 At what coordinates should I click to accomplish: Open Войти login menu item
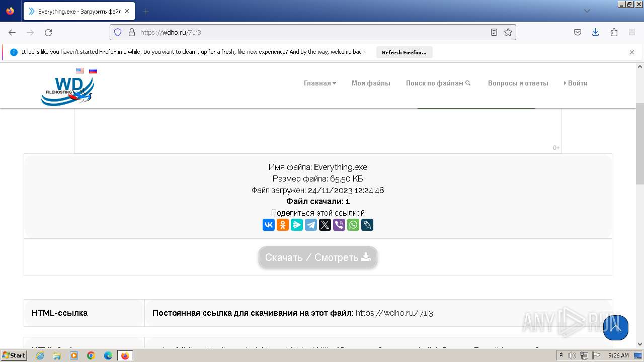coord(576,83)
